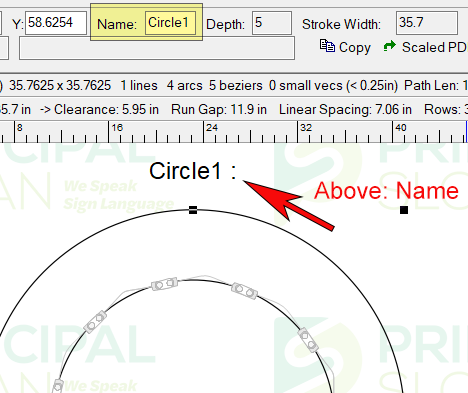The height and width of the screenshot is (393, 468).
Task: Click the black square handle below "Above: Name"
Action: point(404,210)
